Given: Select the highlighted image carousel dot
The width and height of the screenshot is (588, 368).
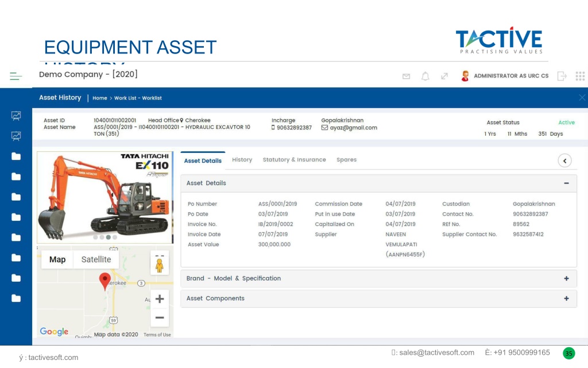Looking at the screenshot, I should [x=109, y=237].
